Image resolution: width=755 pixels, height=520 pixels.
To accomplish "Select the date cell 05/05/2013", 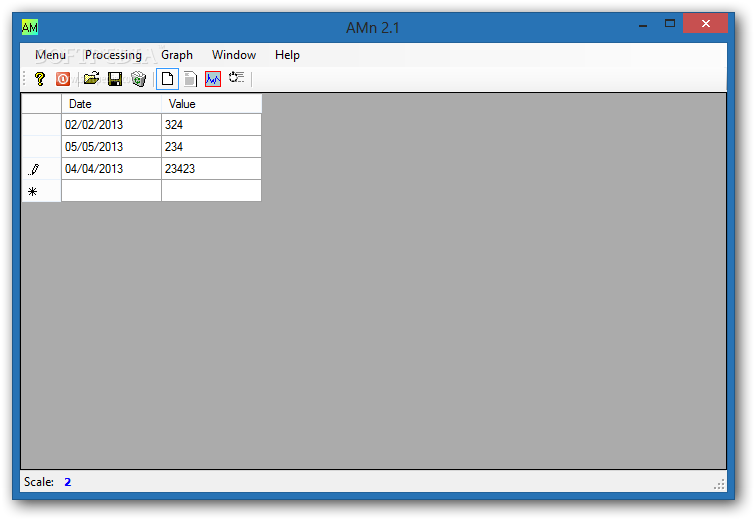I will pyautogui.click(x=111, y=147).
